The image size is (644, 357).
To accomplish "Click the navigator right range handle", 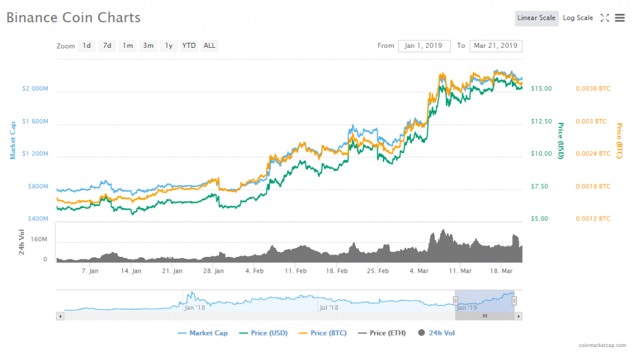I will click(x=514, y=301).
